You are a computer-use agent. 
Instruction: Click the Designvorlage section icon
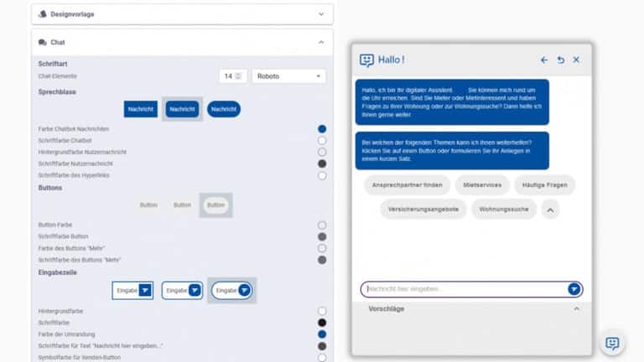42,14
